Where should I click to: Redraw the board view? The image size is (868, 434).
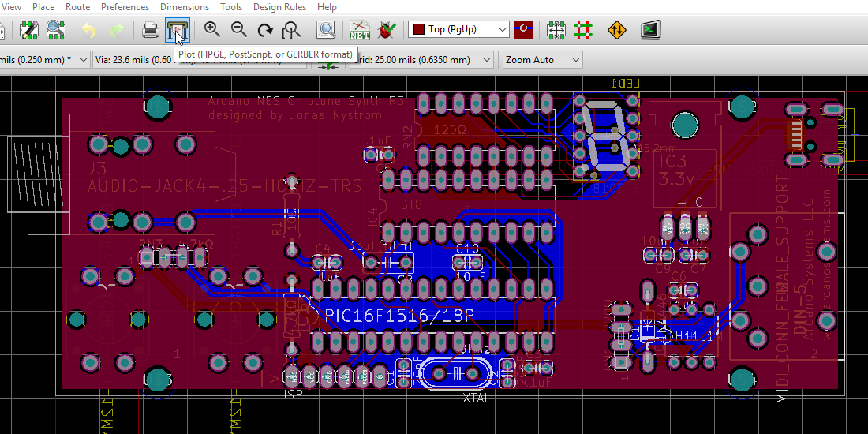pos(265,30)
